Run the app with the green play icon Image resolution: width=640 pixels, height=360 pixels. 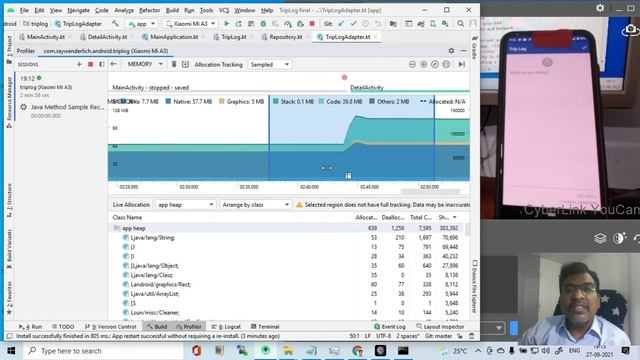pos(227,24)
